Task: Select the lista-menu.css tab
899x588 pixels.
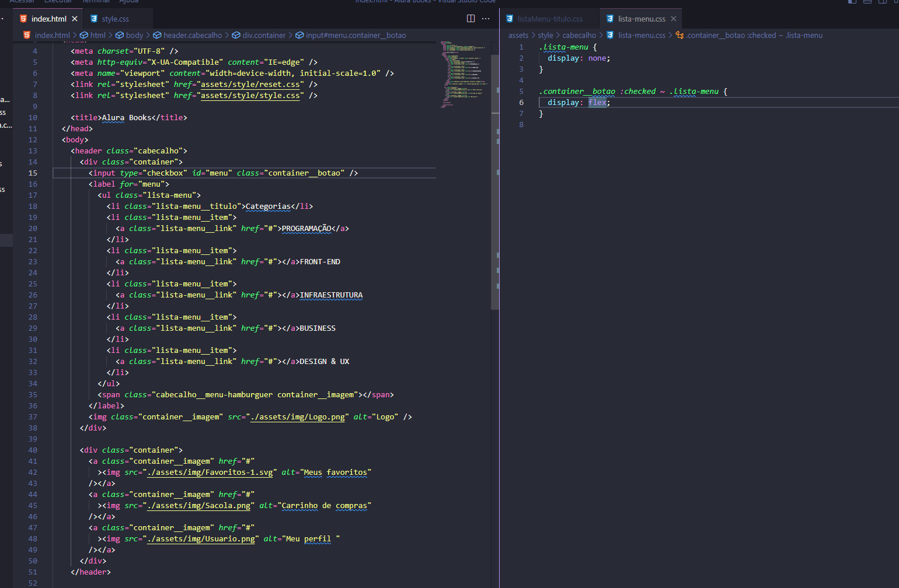Action: tap(642, 19)
